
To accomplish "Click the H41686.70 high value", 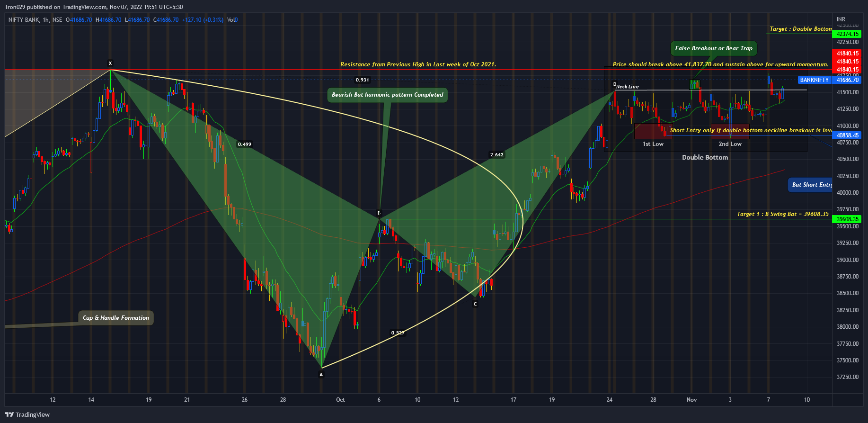I will pos(108,20).
